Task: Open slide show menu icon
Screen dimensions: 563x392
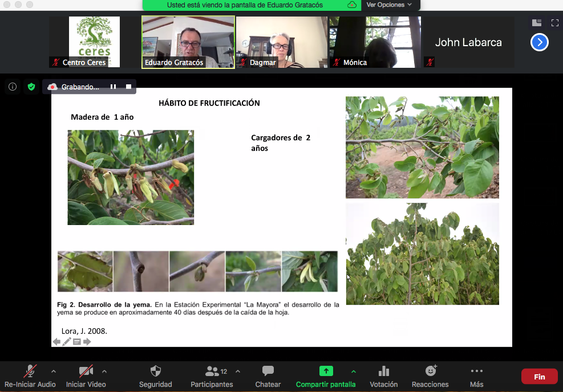Action: click(x=77, y=342)
